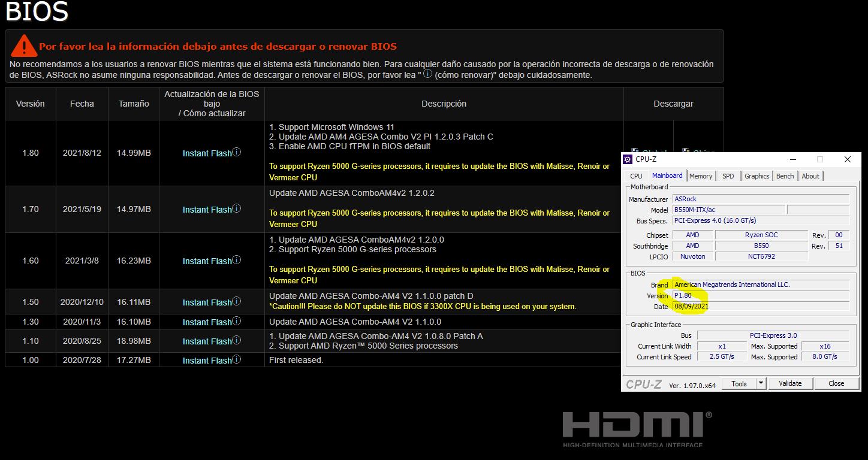
Task: Click the size cell '18.98MB'
Action: point(134,341)
